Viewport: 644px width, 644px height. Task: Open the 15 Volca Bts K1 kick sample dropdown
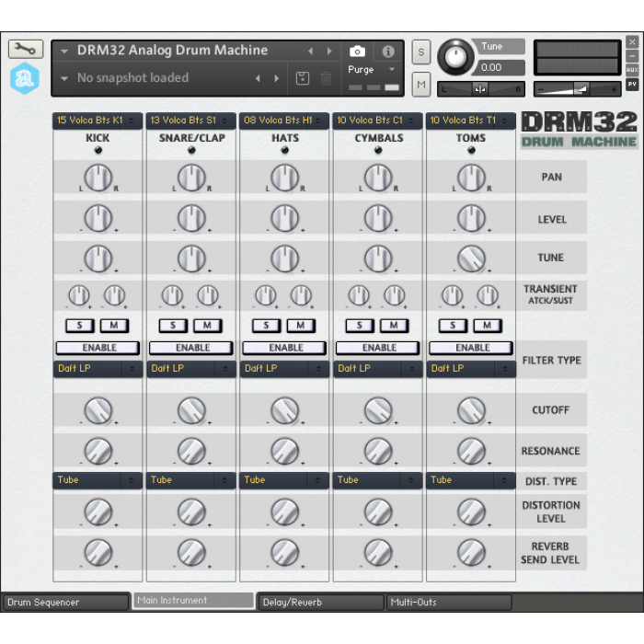[98, 121]
